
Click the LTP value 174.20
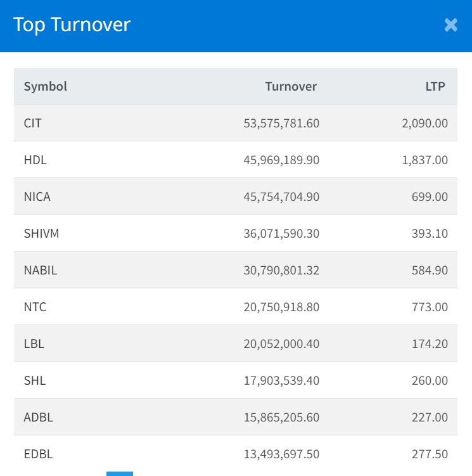(429, 344)
